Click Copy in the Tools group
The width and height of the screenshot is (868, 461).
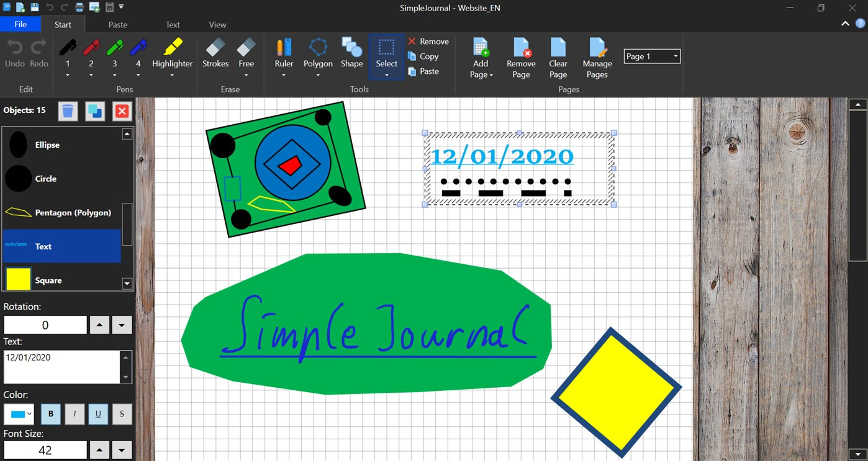click(423, 56)
